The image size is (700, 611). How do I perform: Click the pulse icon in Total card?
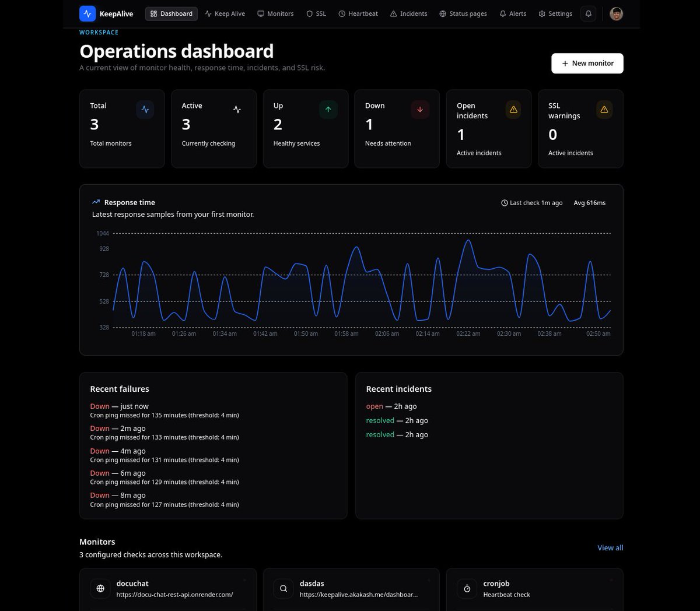click(145, 110)
